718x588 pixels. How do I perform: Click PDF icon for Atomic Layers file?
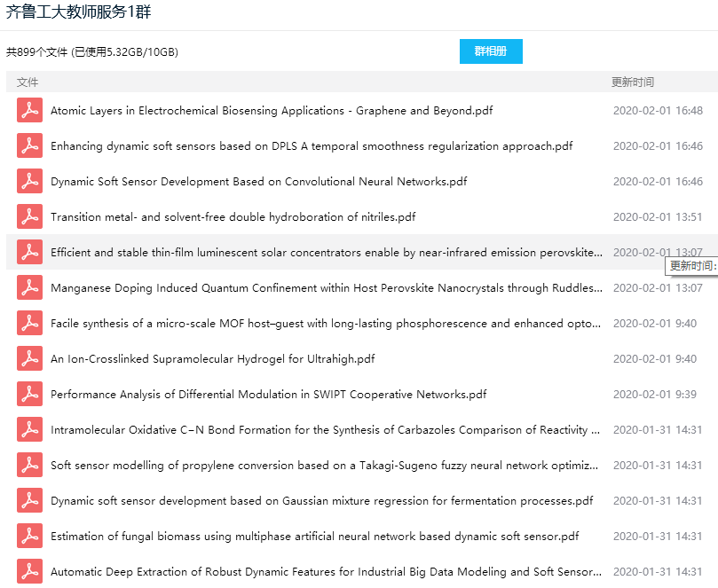click(x=29, y=111)
